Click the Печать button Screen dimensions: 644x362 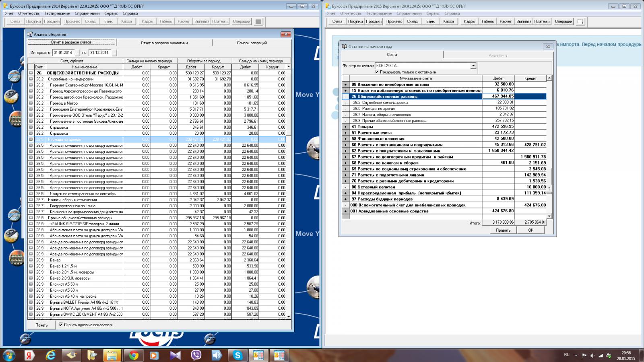41,325
